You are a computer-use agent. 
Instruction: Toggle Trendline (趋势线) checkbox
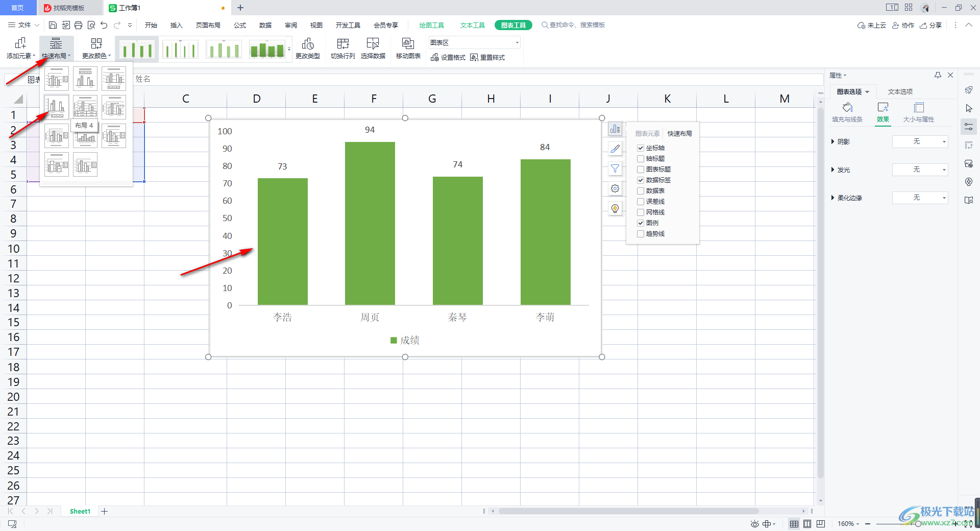tap(641, 234)
